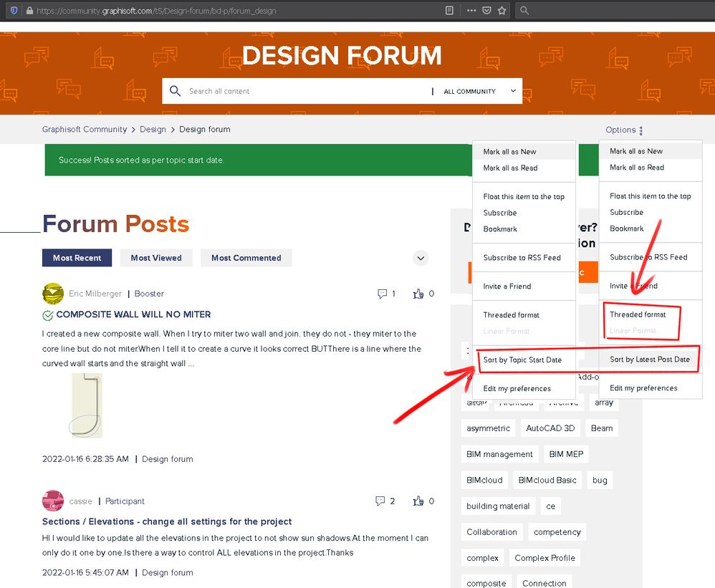This screenshot has width=715, height=588.
Task: Choose Sort by Topic Start Date
Action: click(x=522, y=360)
